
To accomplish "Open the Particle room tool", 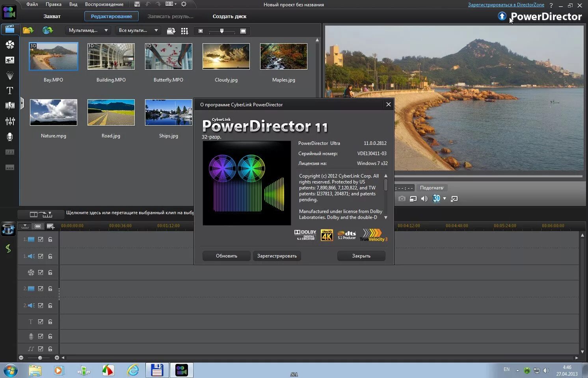I will pyautogui.click(x=9, y=75).
